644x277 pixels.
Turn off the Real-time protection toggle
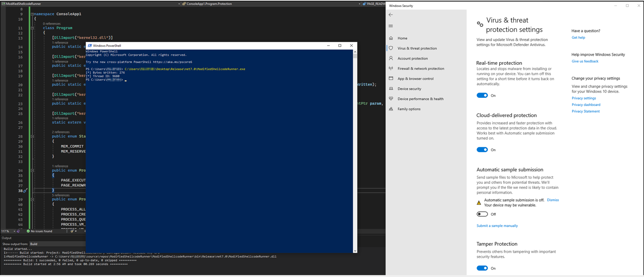[482, 96]
